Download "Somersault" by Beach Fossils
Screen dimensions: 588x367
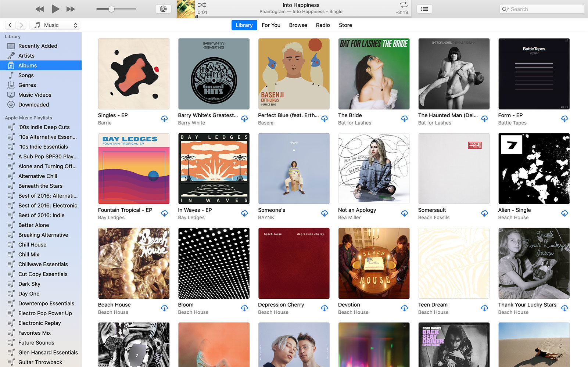tap(484, 213)
